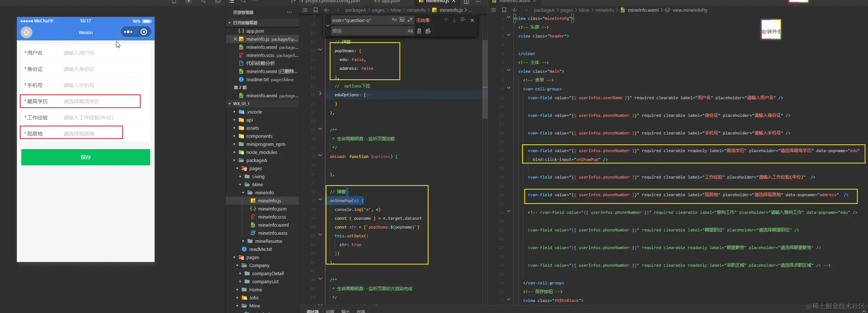Expand .vscode folder
The width and height of the screenshot is (868, 313).
(234, 112)
